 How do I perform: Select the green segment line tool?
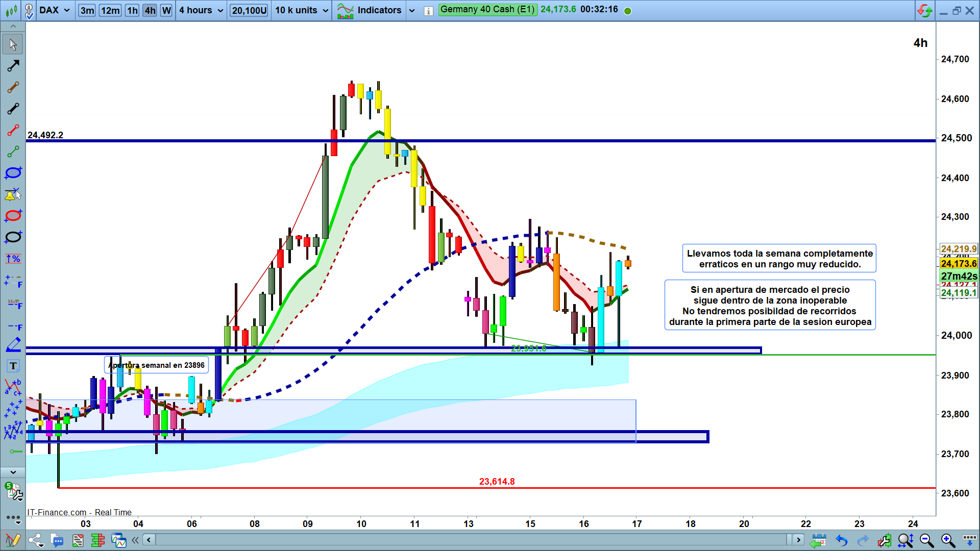click(13, 152)
